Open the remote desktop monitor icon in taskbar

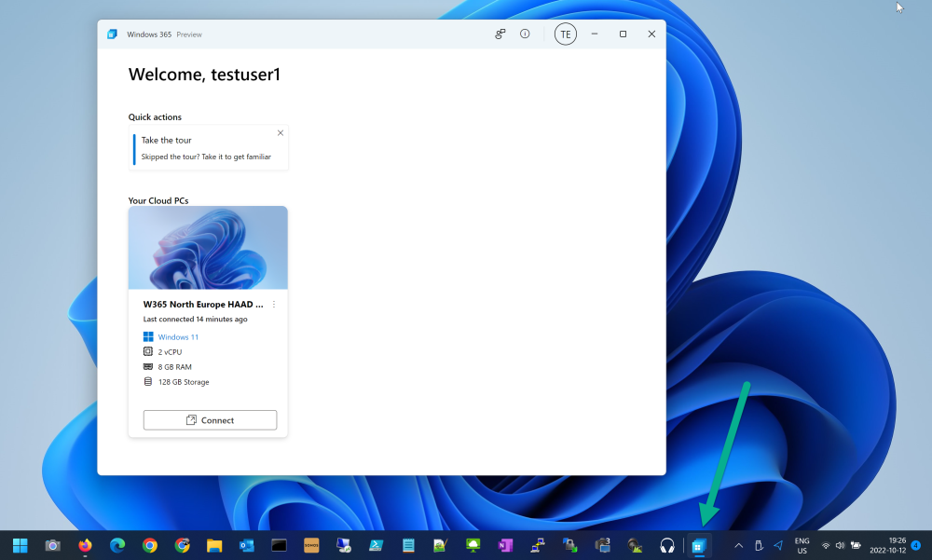344,545
